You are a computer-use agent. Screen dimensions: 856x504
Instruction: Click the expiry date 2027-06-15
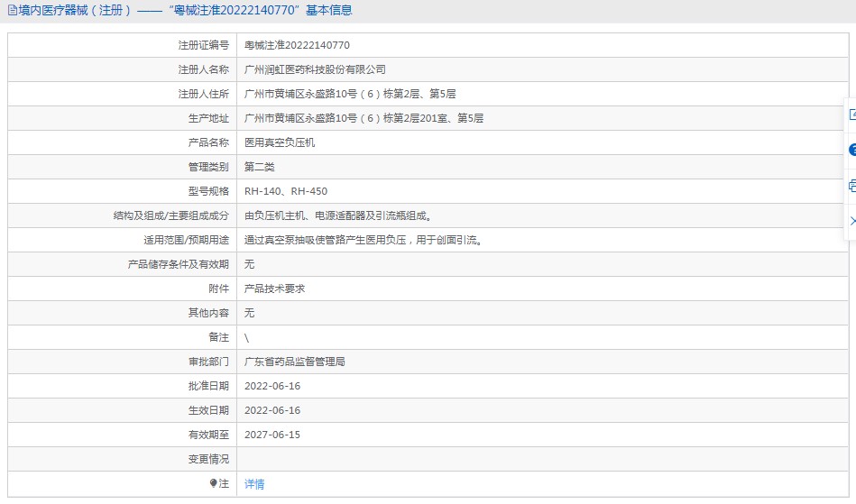(272, 435)
